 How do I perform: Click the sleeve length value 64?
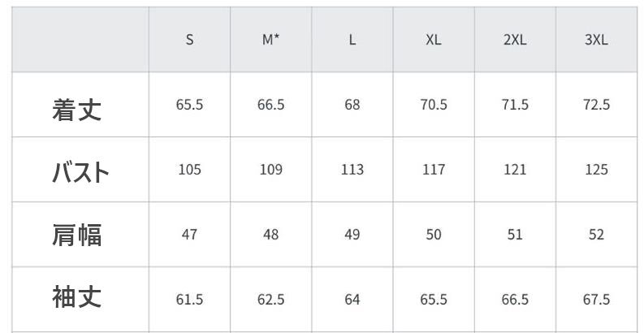(x=352, y=300)
